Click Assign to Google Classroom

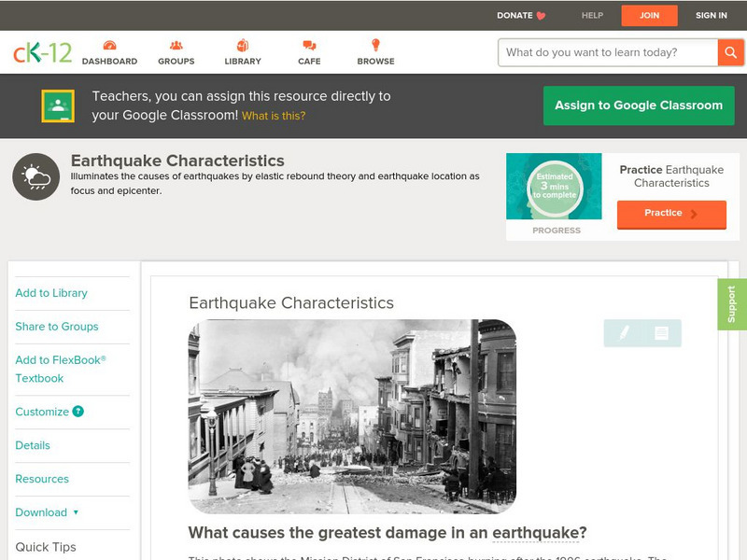click(638, 105)
